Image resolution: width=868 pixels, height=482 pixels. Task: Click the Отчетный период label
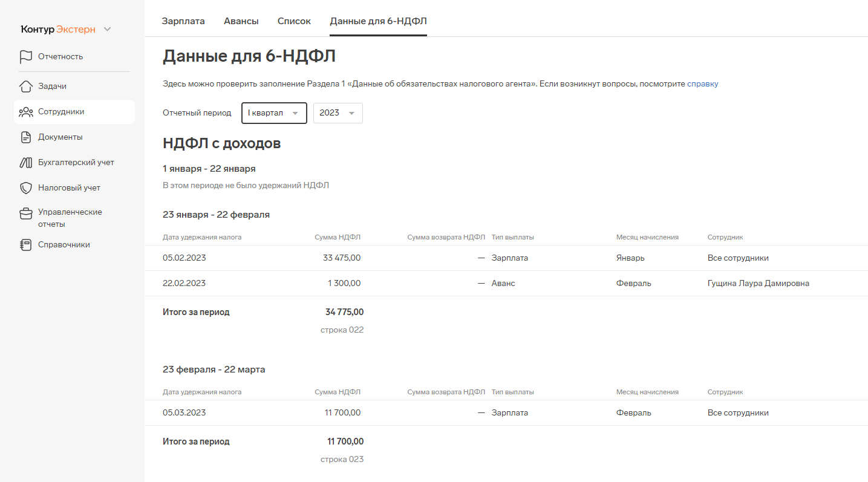197,113
